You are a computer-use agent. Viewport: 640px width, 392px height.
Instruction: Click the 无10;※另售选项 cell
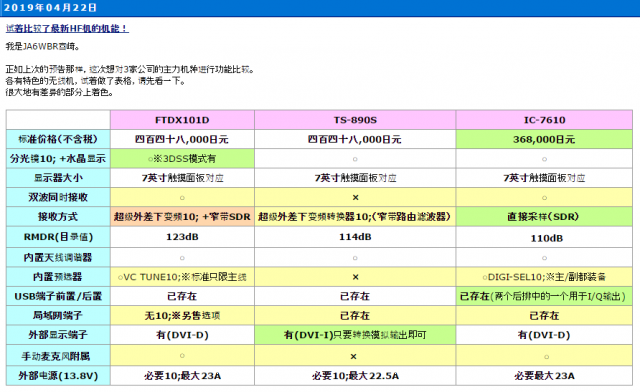point(182,315)
